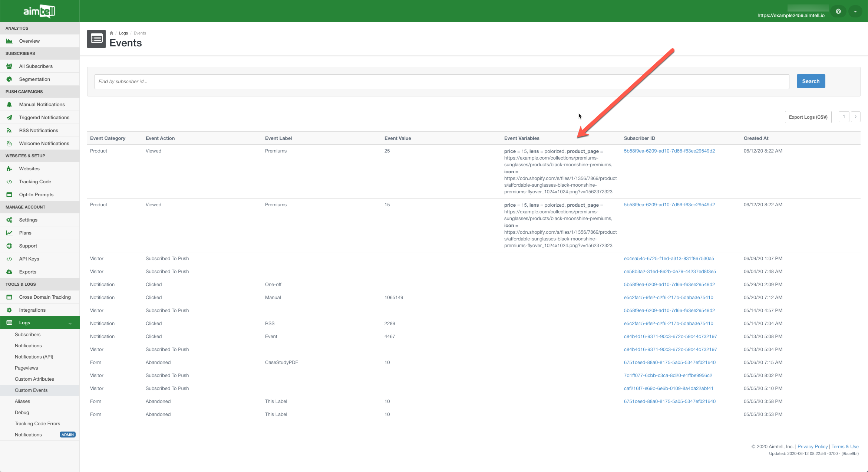Open the Pageviews log submenu item
This screenshot has width=868, height=472.
tap(26, 368)
